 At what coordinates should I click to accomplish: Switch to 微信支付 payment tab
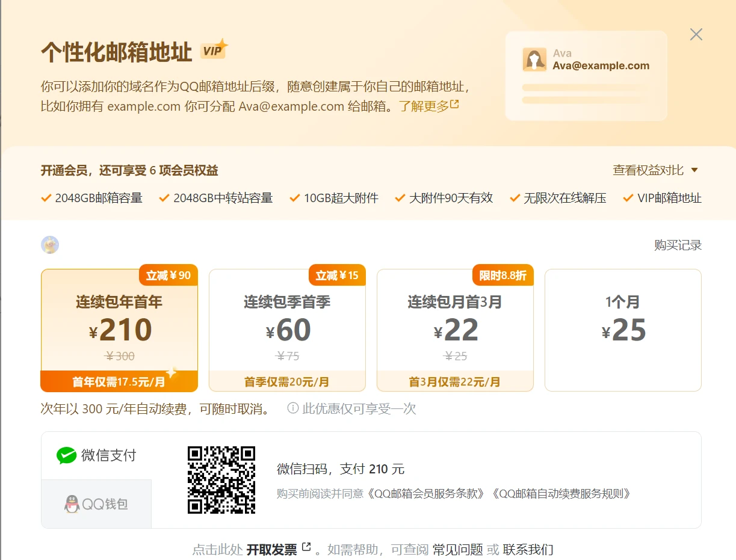(x=96, y=455)
